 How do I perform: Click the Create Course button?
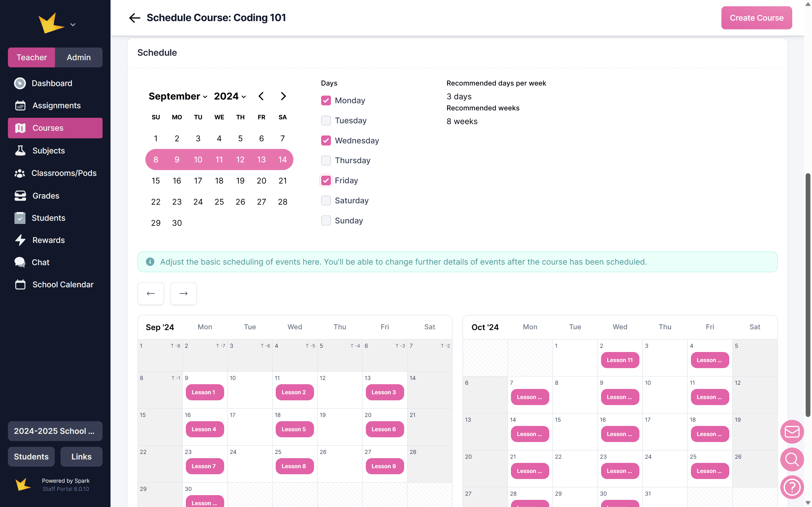click(756, 18)
